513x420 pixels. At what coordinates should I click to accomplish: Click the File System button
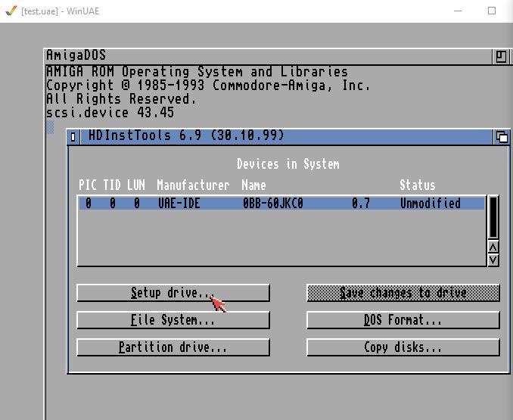pos(173,320)
